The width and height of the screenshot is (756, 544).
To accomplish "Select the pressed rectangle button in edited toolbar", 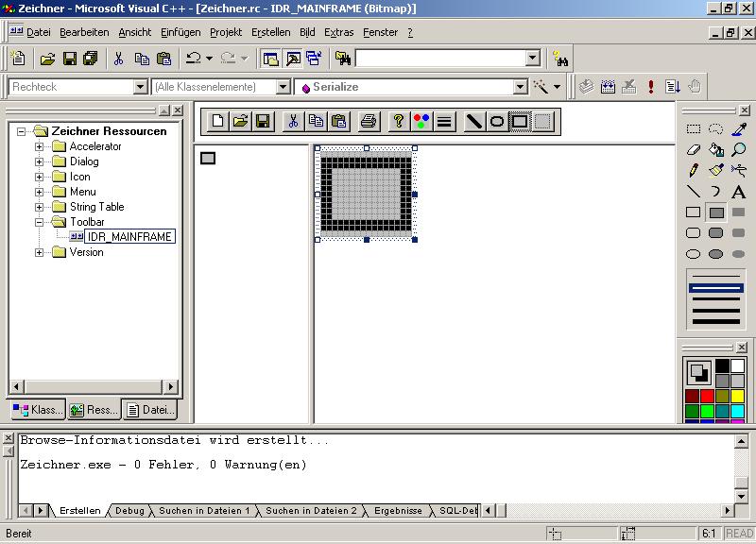I will click(x=519, y=121).
